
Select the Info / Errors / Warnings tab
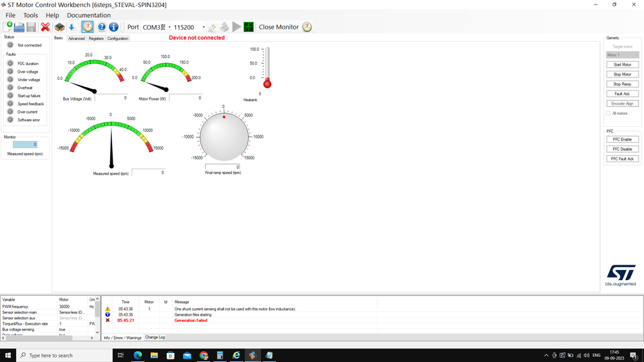click(x=122, y=338)
